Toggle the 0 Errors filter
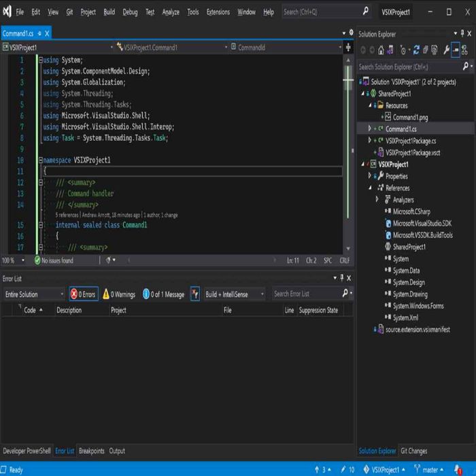The height and width of the screenshot is (476, 476). (x=84, y=294)
